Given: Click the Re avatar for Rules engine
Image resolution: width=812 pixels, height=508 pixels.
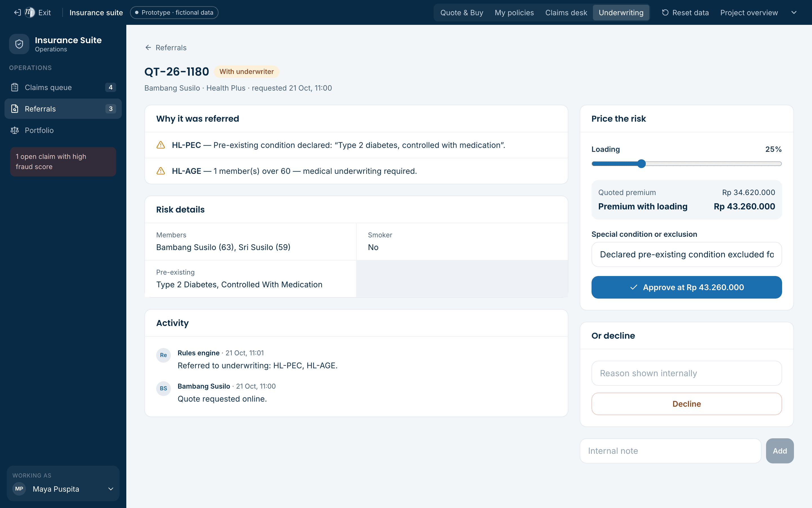Looking at the screenshot, I should click(x=164, y=355).
